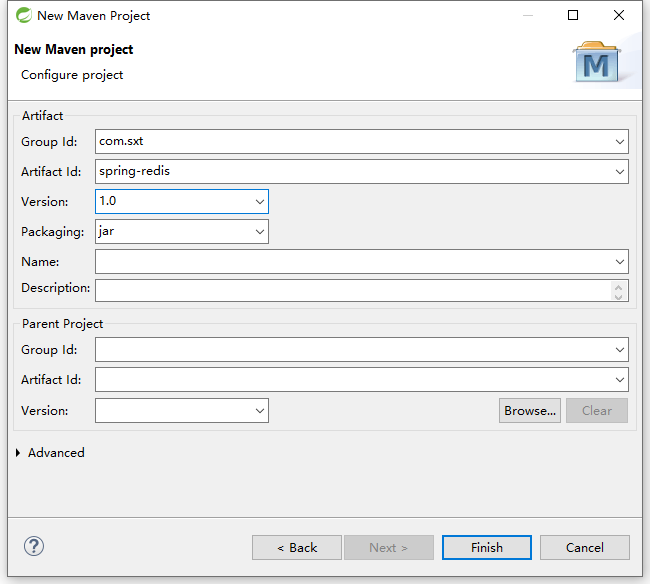Viewport: 650px width, 584px height.
Task: Click the Description field scroll-down arrow
Action: point(618,296)
